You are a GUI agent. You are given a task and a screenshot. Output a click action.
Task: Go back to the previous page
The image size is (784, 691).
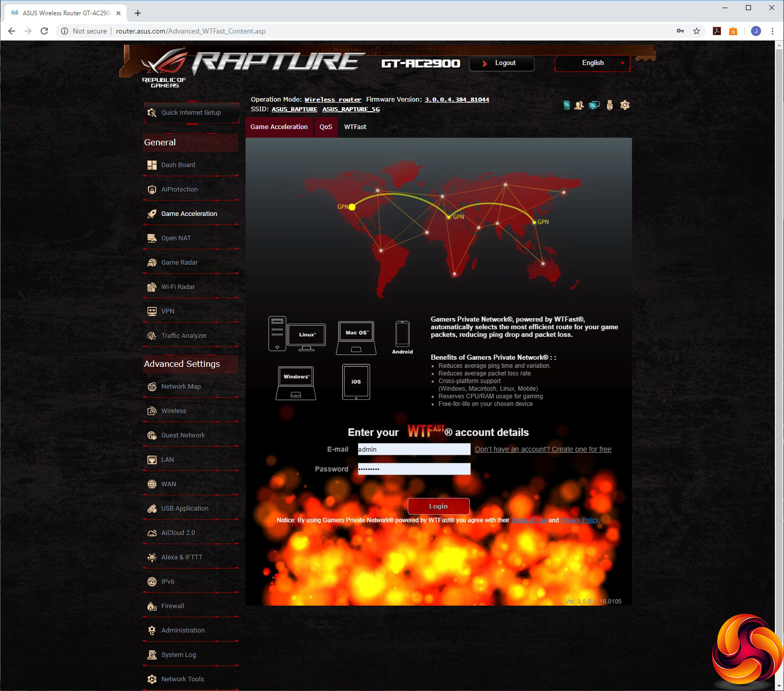click(12, 31)
